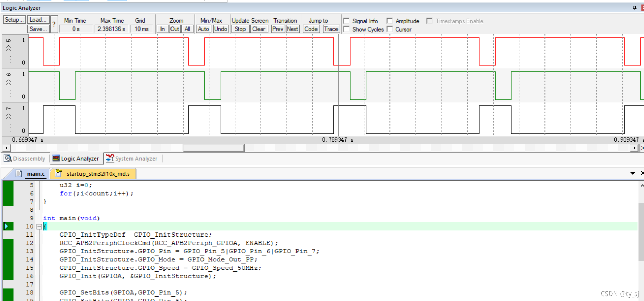Click the Min Time value 0 s
The image size is (644, 301).
[76, 29]
